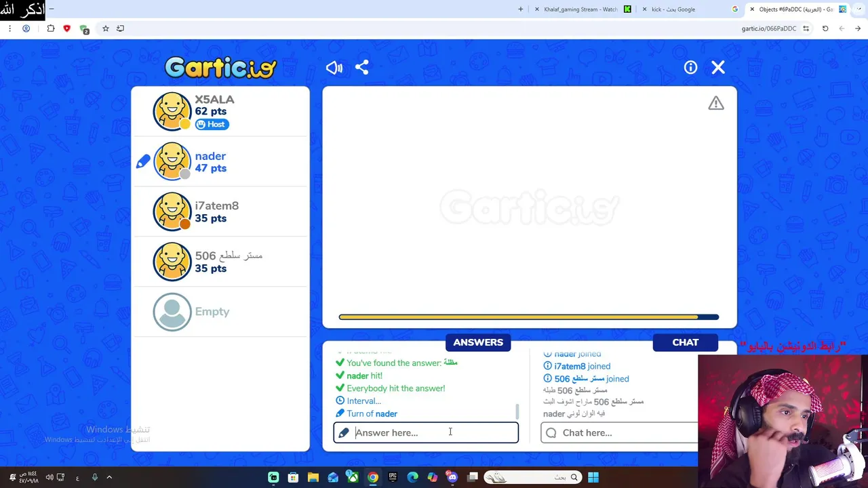Close the Khalaf_gaming Stream tab

tap(537, 9)
